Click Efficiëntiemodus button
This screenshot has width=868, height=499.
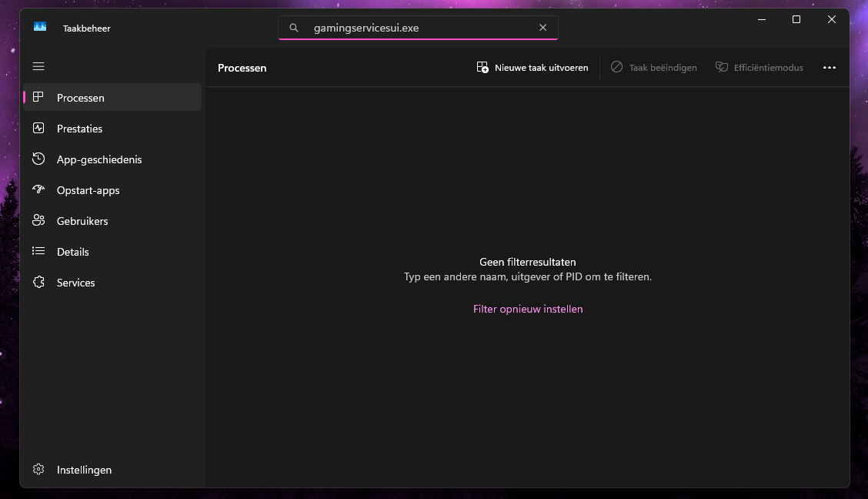click(759, 68)
